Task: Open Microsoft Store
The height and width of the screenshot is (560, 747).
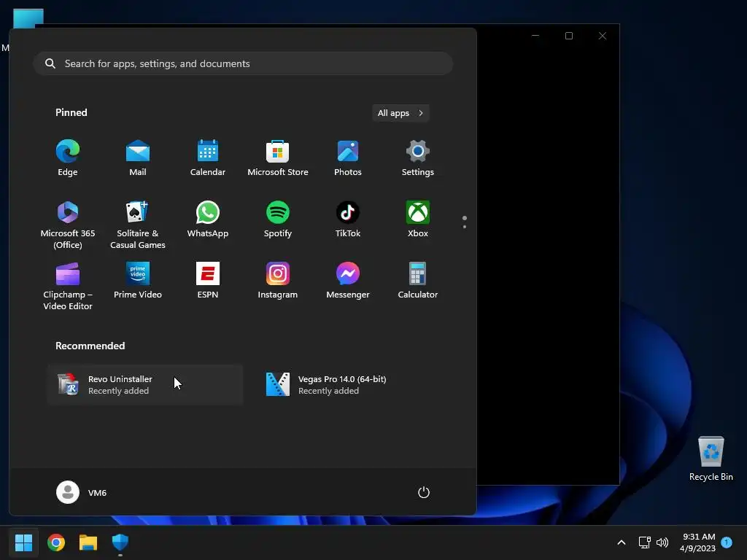Action: coord(278,158)
